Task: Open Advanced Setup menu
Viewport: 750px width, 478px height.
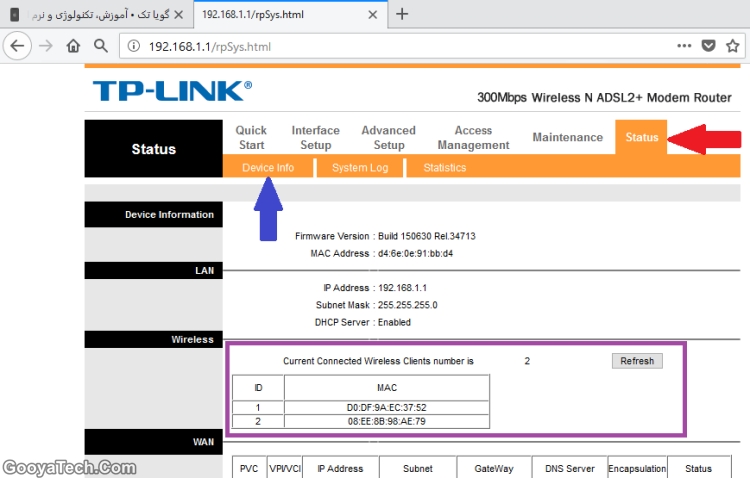Action: 388,137
